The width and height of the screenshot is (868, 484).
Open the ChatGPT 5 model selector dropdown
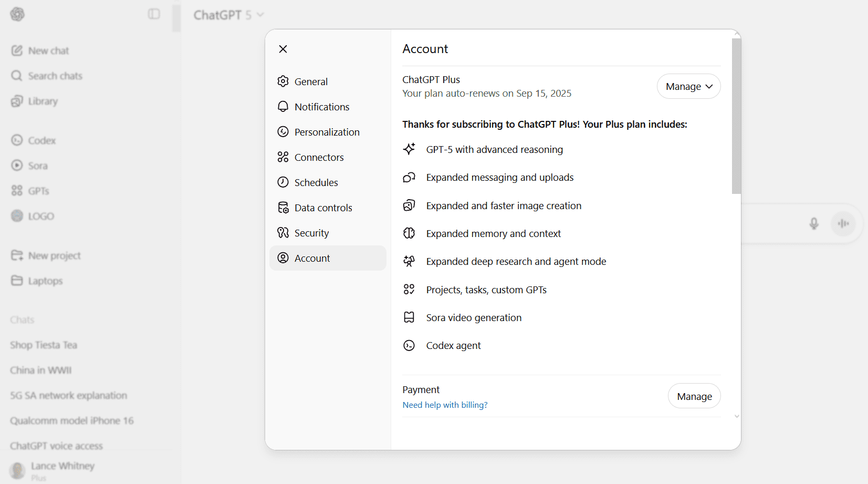(x=228, y=15)
